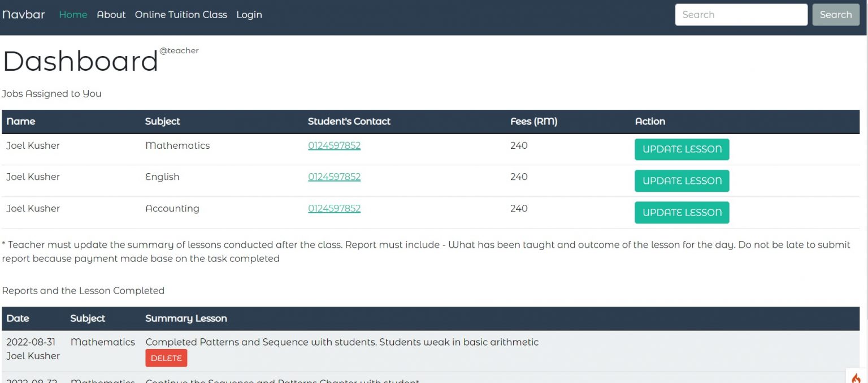This screenshot has height=383, width=868.
Task: Click the Navbar brand logo text
Action: pos(24,15)
